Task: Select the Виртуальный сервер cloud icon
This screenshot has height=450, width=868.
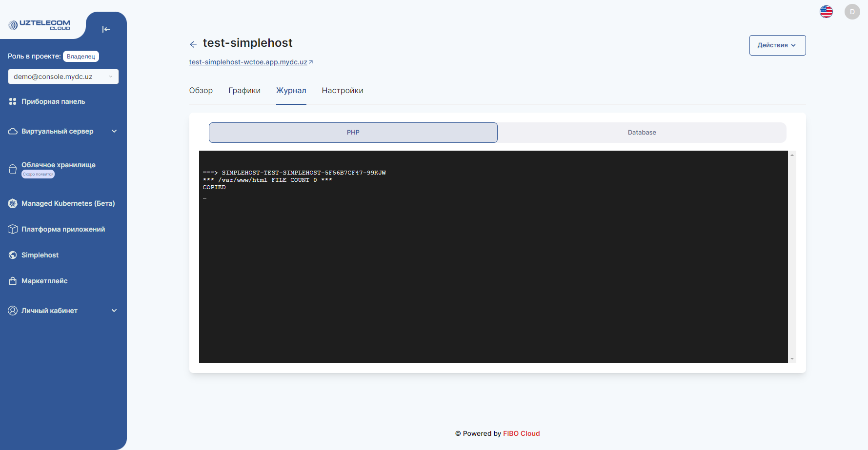Action: click(x=13, y=131)
